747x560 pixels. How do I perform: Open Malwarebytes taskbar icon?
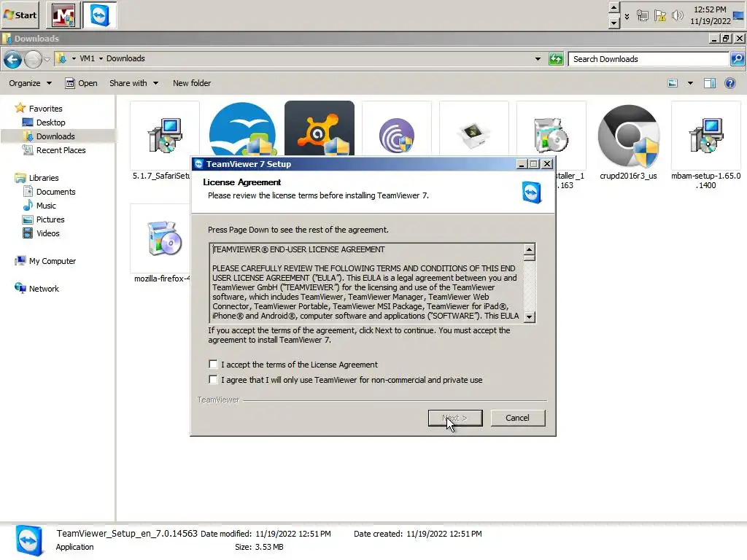[63, 15]
